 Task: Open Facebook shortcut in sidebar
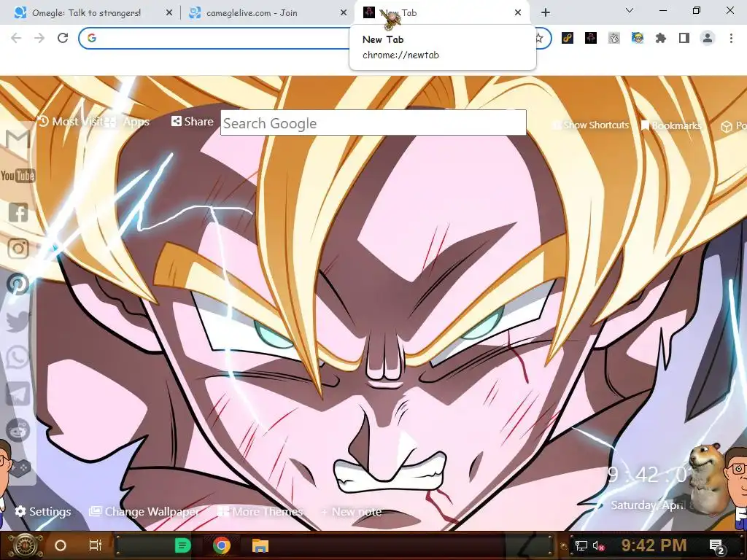(18, 212)
